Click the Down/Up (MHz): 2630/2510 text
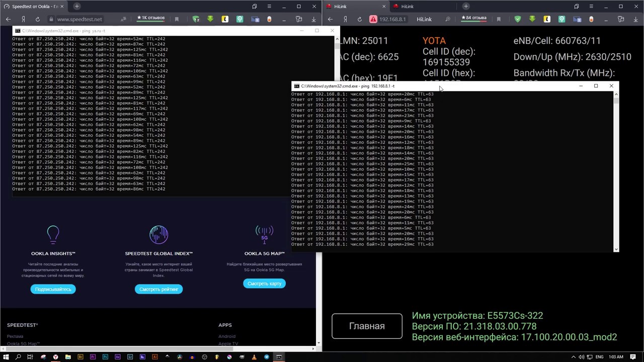 [573, 57]
